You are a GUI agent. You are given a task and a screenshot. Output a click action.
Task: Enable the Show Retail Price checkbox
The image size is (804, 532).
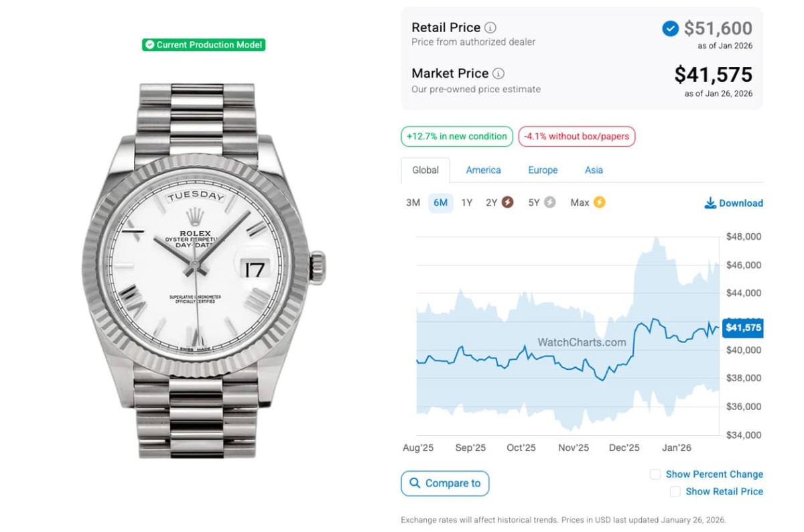click(x=675, y=492)
